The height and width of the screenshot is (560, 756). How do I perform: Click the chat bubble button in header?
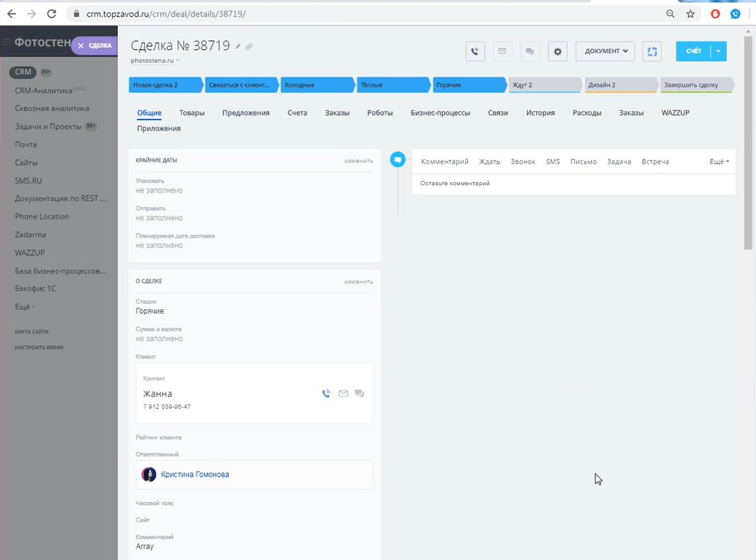(x=530, y=51)
